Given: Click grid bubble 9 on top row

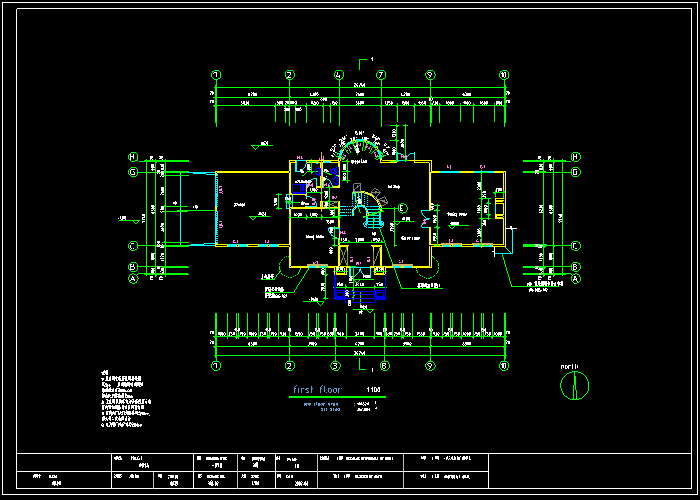Looking at the screenshot, I should click(430, 75).
